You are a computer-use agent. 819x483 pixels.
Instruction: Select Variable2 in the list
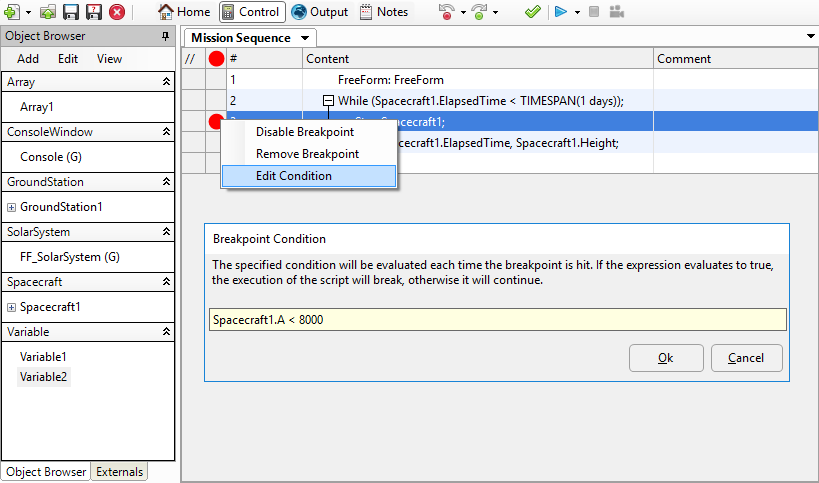pos(43,377)
